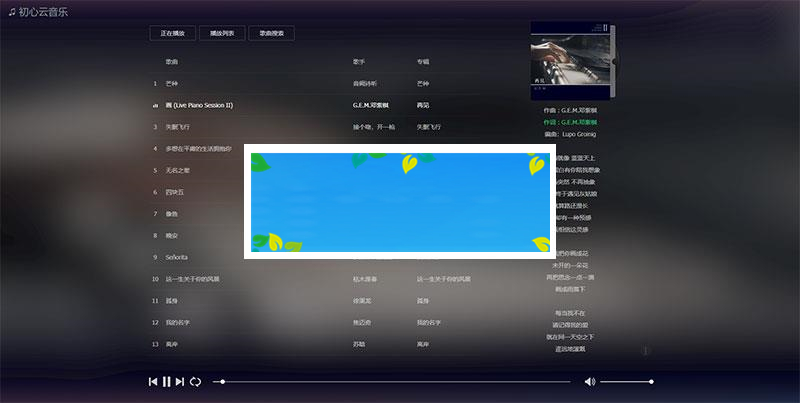This screenshot has width=800, height=403.
Task: Click the piano album cover thumbnail
Action: (x=570, y=60)
